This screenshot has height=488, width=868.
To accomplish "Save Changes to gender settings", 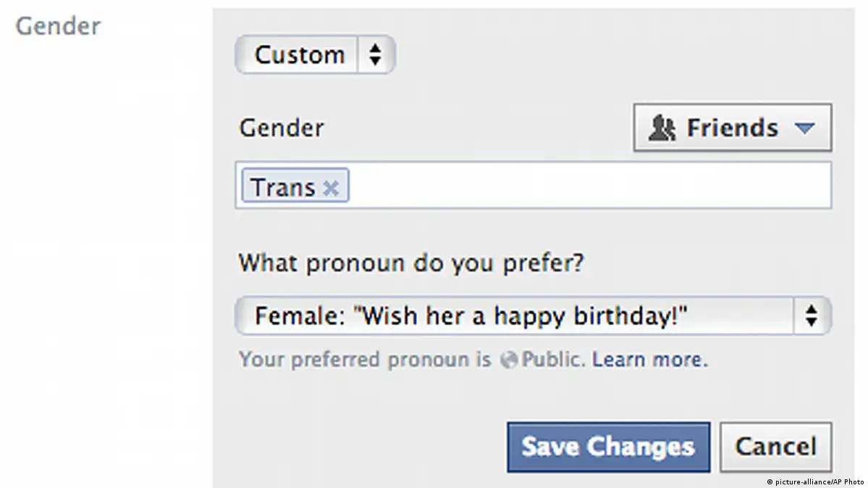I will [x=608, y=447].
